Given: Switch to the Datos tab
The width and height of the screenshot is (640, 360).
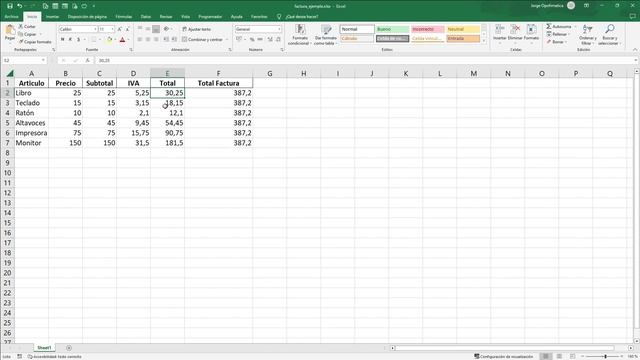Looking at the screenshot, I should coord(146,17).
